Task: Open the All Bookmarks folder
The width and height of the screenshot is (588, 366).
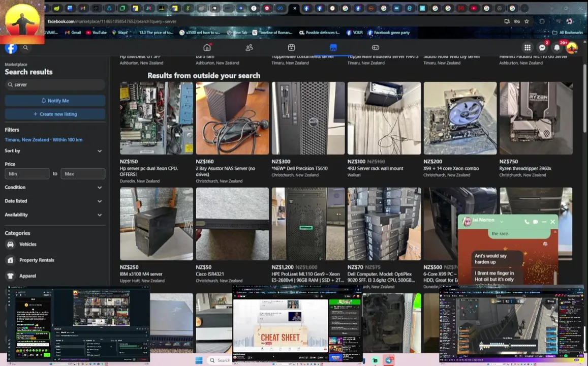Action: (568, 33)
